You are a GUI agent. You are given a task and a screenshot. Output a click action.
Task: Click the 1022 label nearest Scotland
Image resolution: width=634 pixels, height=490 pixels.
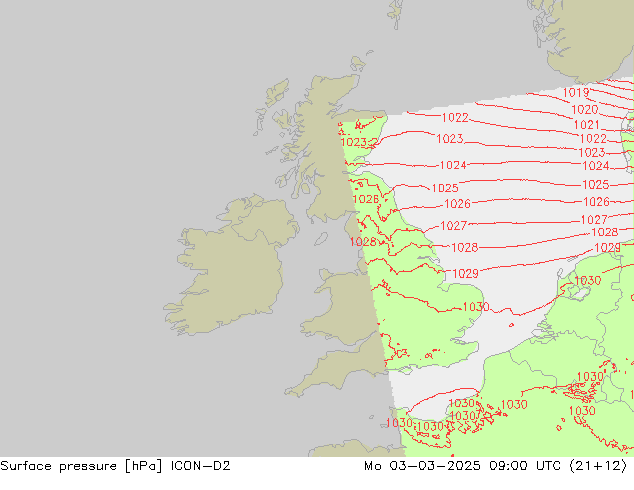point(455,118)
